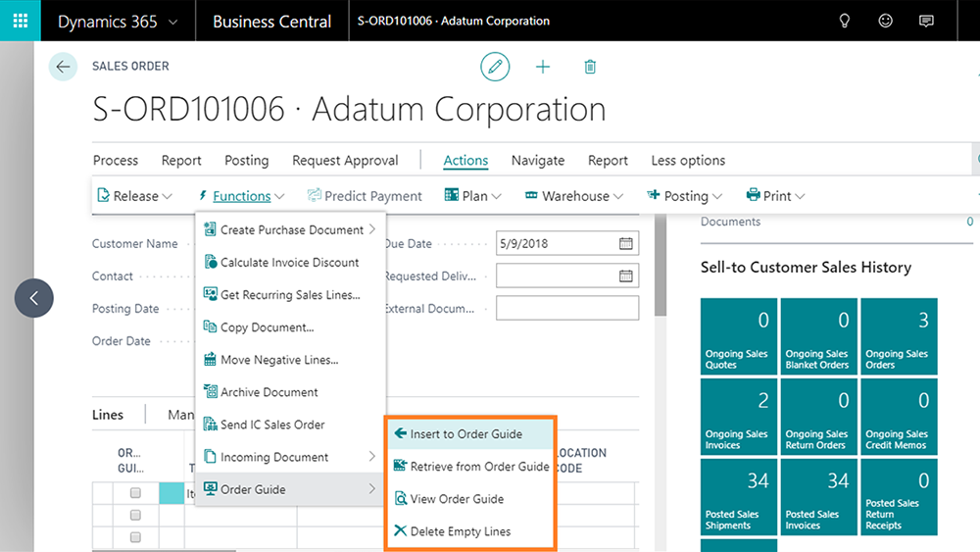Open Posted Sales Invoices tile

click(818, 497)
